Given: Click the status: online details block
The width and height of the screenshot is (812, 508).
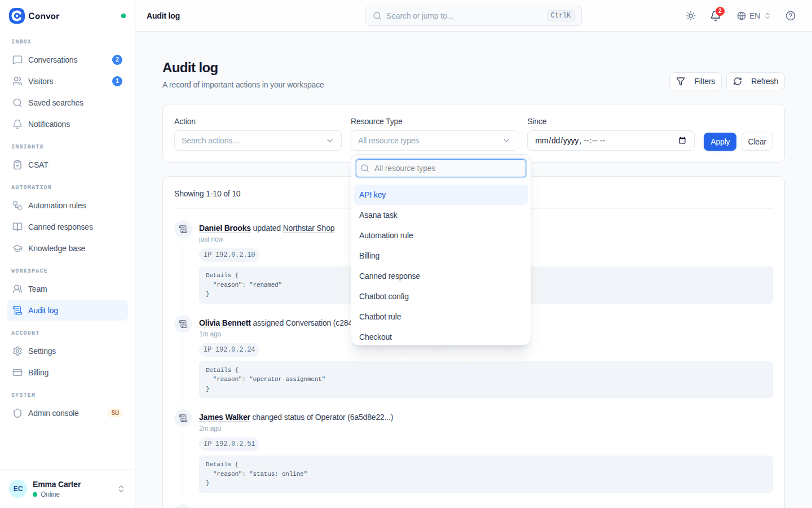Looking at the screenshot, I should tap(486, 474).
